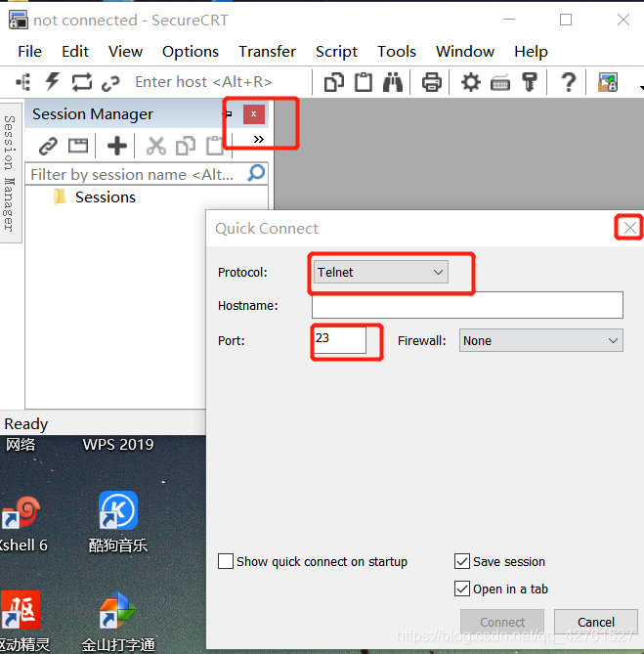Open the Tools menu

397,51
